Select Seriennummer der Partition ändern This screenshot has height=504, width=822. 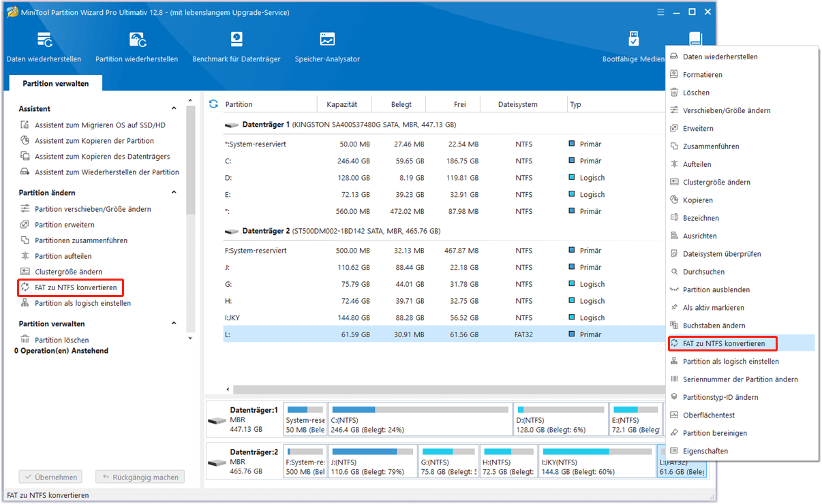(x=740, y=379)
